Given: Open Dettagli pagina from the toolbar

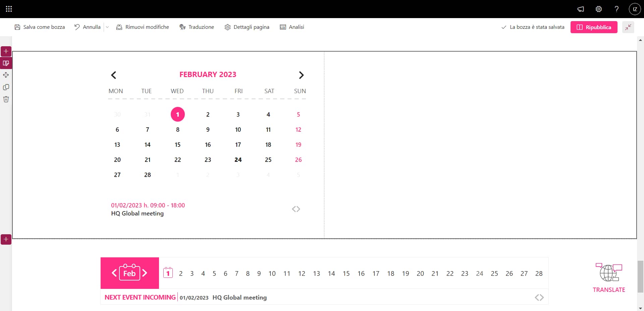Looking at the screenshot, I should [247, 27].
